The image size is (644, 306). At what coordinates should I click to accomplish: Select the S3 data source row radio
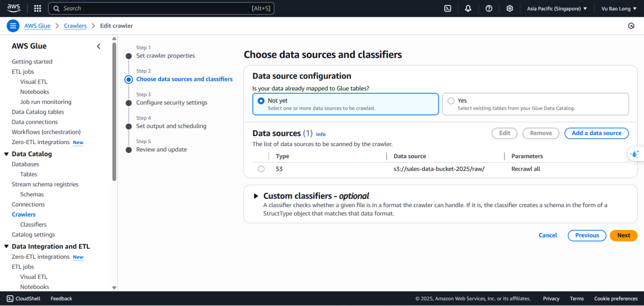261,169
